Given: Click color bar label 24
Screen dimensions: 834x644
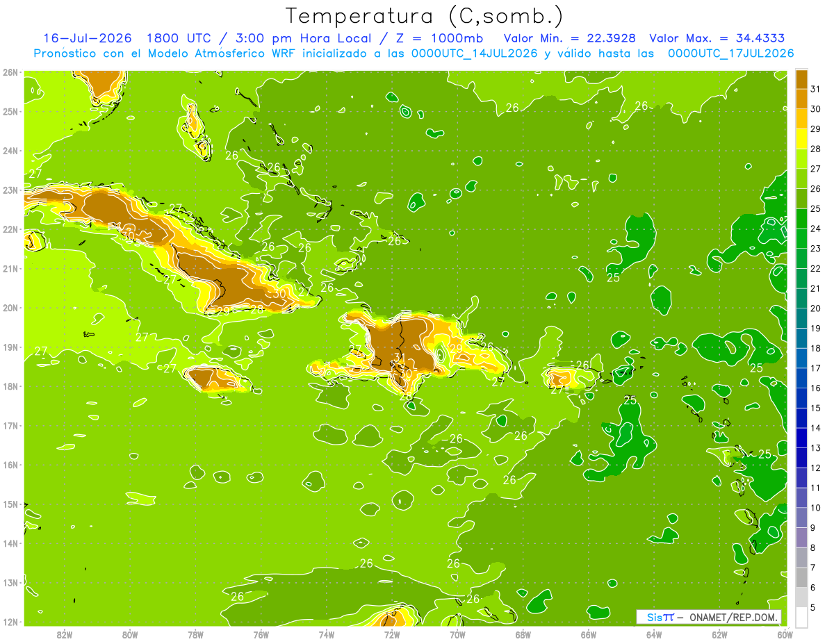Looking at the screenshot, I should coord(815,228).
